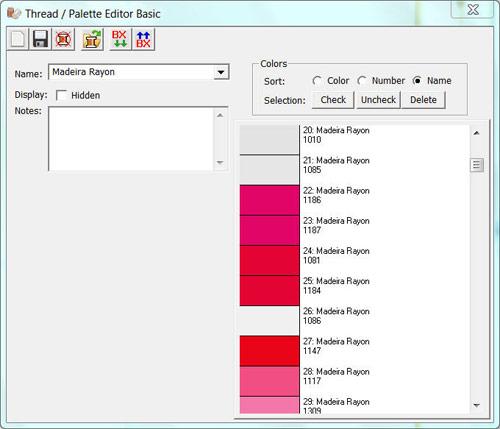Select Sort by Name radio button
500x429 pixels.
click(x=417, y=81)
